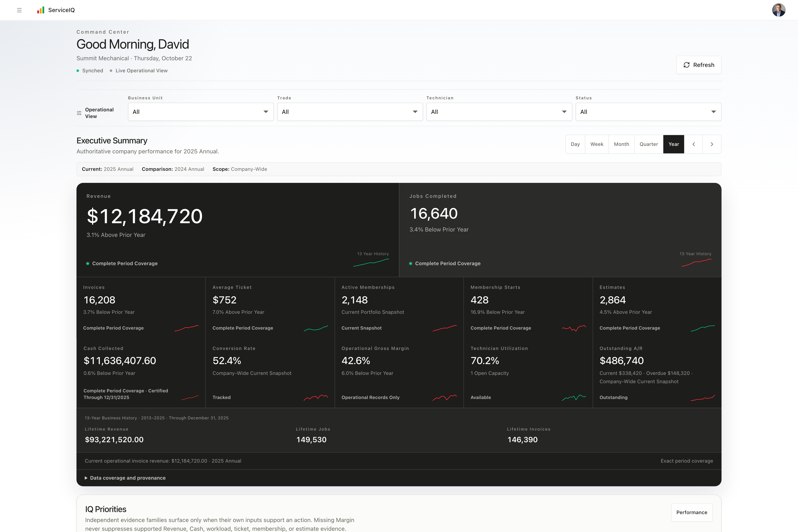Open the Business Unit dropdown

pos(201,112)
